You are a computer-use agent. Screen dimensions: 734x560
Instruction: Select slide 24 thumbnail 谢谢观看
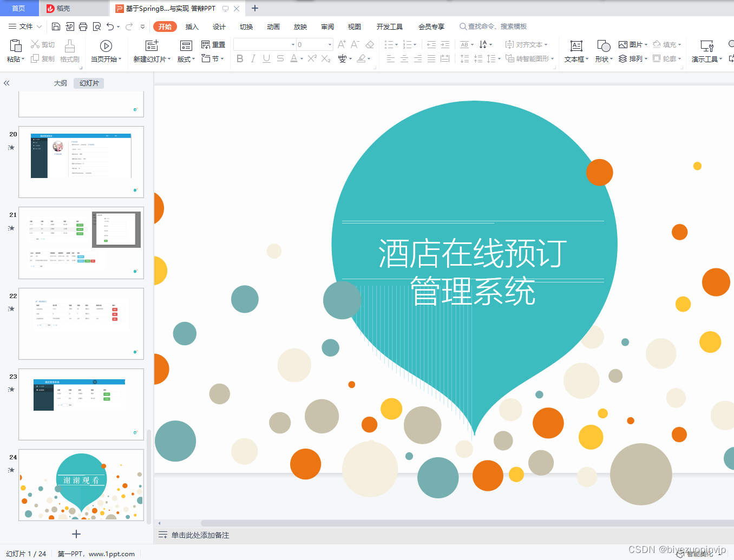point(81,485)
